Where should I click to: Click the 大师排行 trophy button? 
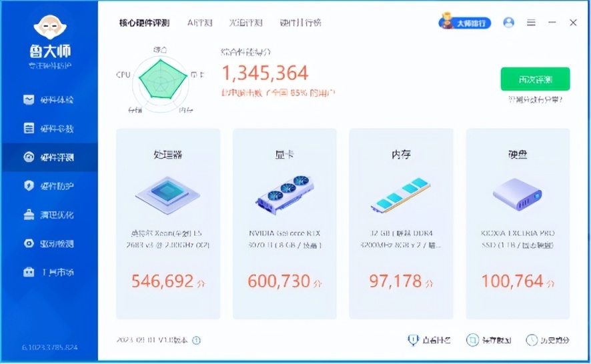tap(465, 23)
